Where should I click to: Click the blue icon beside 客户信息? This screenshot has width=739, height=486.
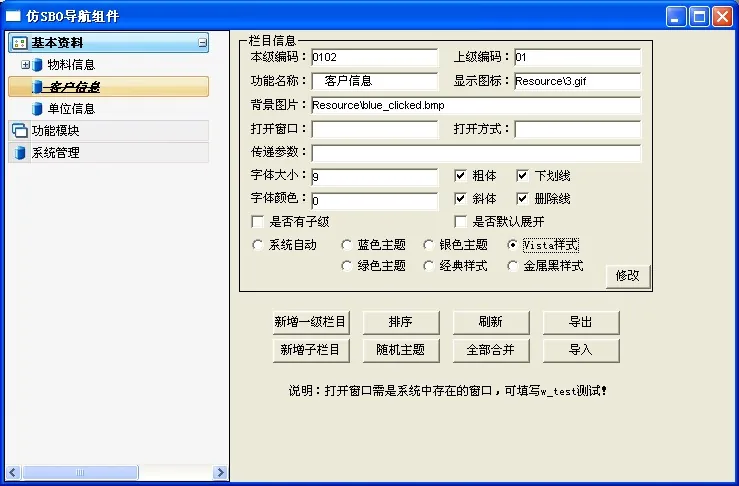[37, 87]
